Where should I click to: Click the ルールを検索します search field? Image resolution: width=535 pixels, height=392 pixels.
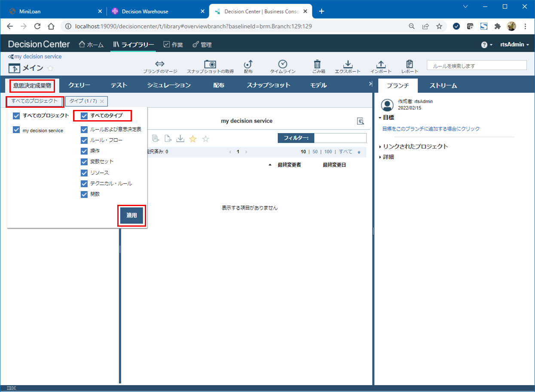tap(477, 66)
